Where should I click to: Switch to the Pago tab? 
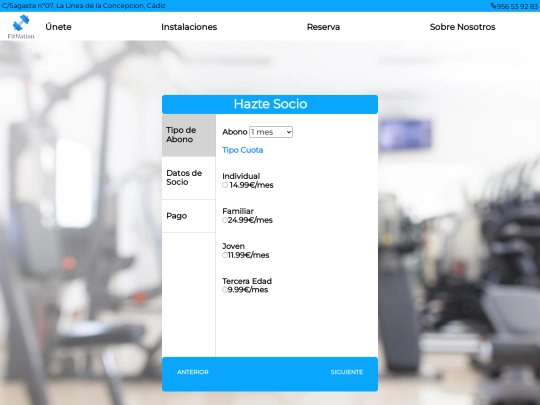[x=189, y=216]
